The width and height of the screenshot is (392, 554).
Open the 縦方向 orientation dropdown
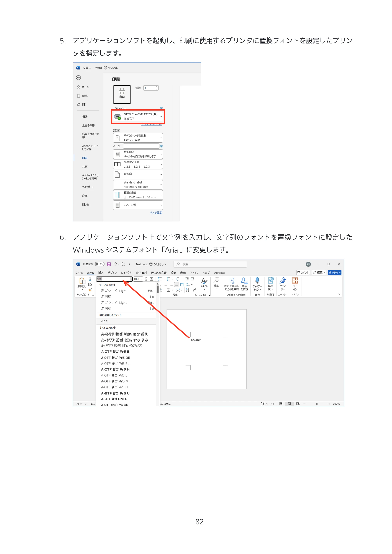click(138, 174)
